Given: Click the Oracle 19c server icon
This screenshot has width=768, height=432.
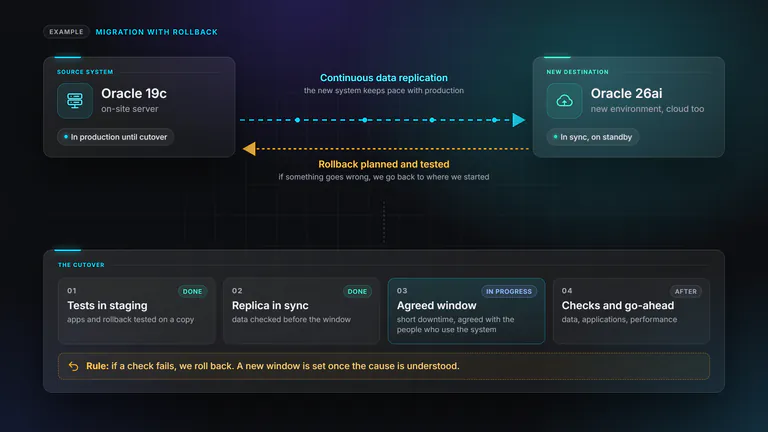Looking at the screenshot, I should (x=75, y=101).
